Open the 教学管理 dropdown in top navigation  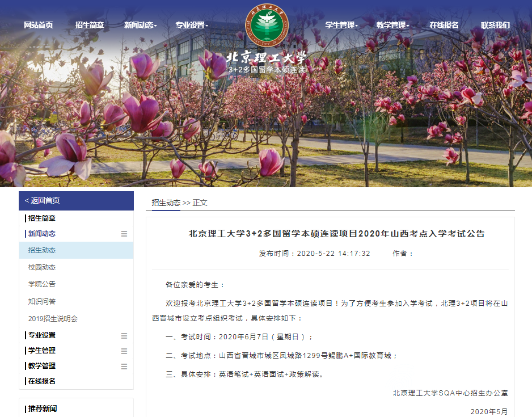392,25
